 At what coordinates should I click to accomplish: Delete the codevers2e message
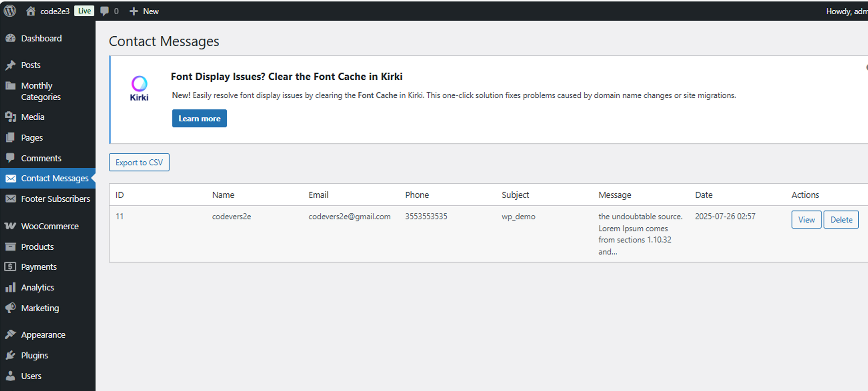[841, 220]
